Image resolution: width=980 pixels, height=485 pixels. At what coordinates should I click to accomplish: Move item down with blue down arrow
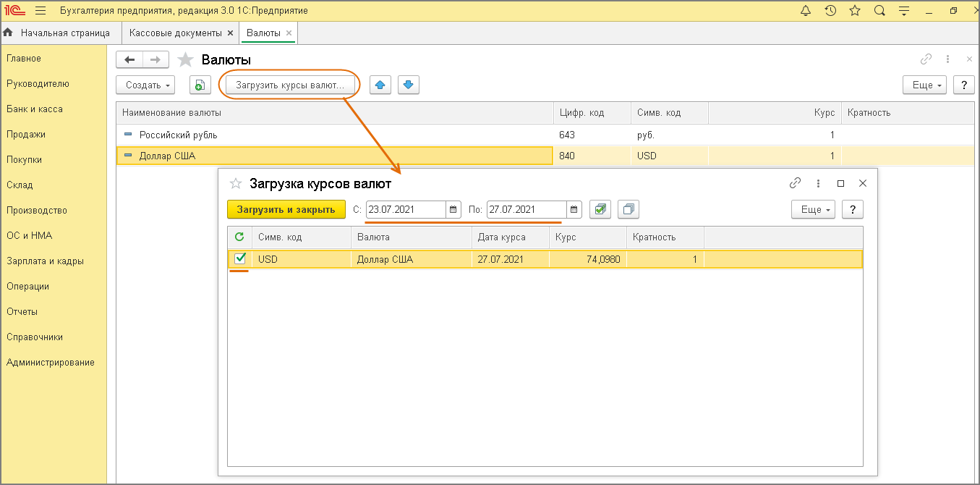408,85
